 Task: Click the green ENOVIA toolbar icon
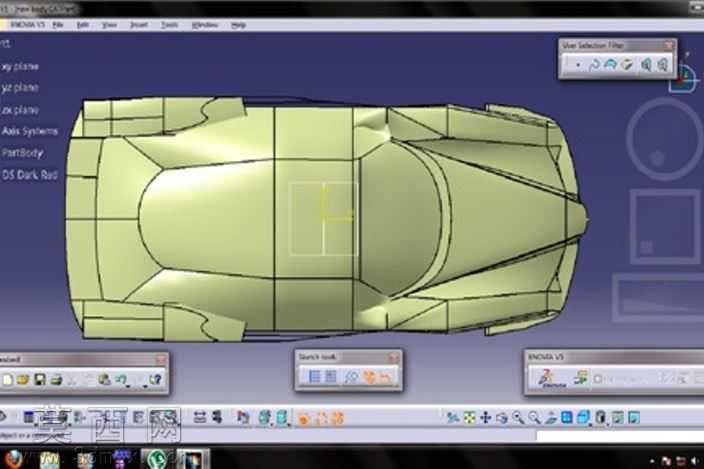pos(580,378)
